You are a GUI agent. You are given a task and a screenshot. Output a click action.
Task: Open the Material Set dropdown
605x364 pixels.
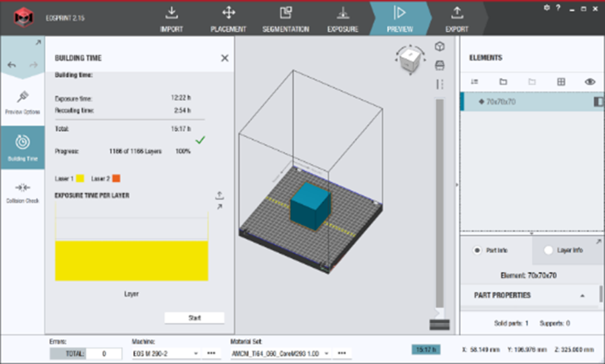tap(281, 353)
